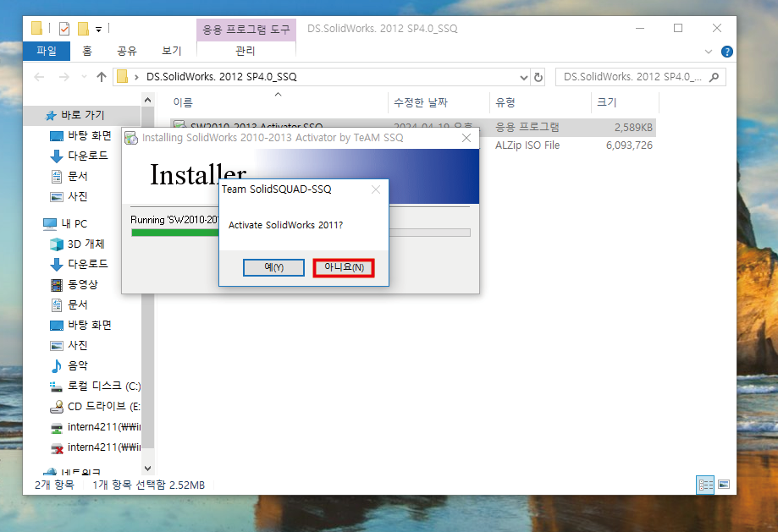Click the navigation pane scroll down arrow
778x532 pixels.
[147, 468]
